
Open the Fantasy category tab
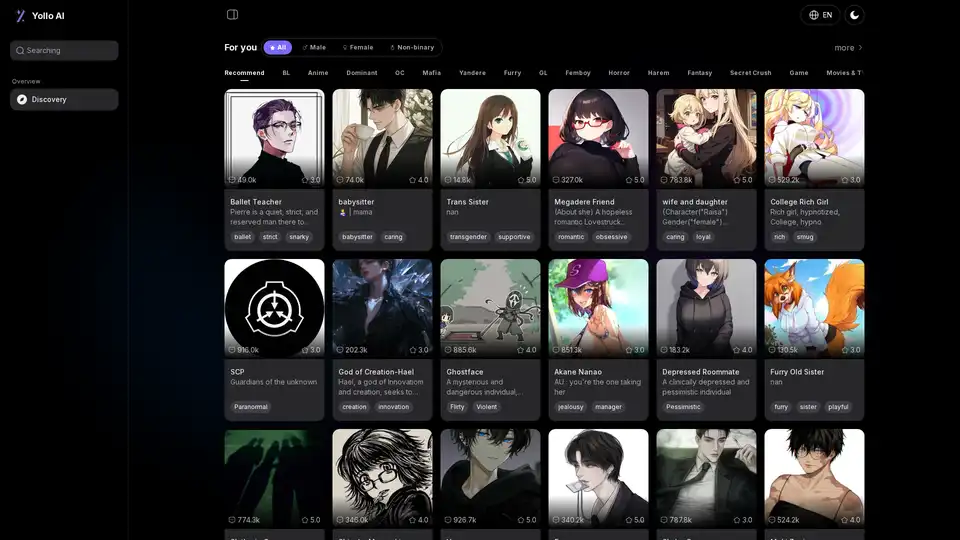tap(699, 73)
